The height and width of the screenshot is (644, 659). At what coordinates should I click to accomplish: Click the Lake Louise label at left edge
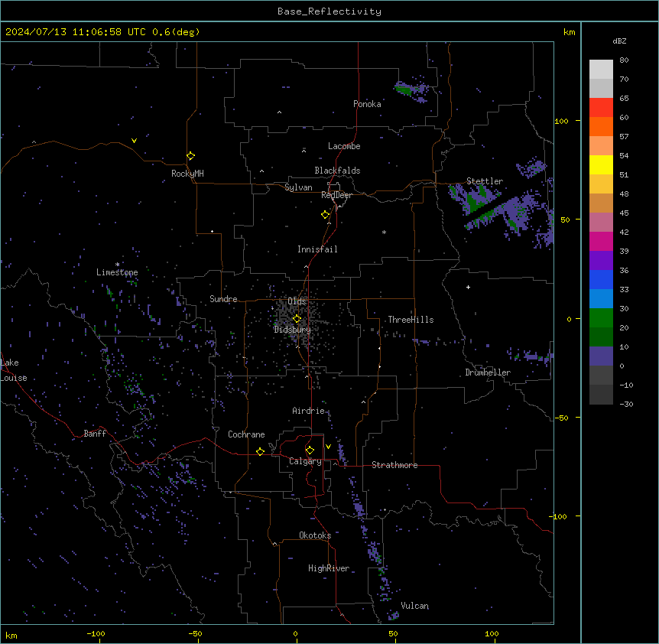[x=14, y=370]
